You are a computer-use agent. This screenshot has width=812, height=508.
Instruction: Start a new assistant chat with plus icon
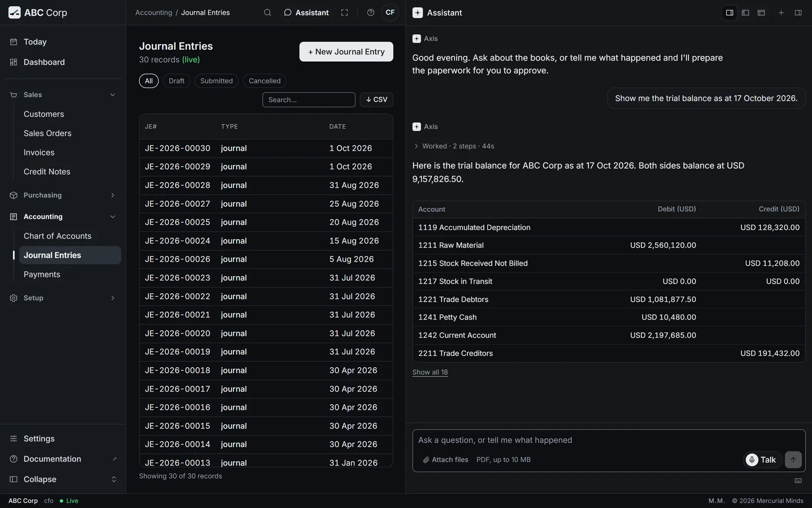coord(782,13)
